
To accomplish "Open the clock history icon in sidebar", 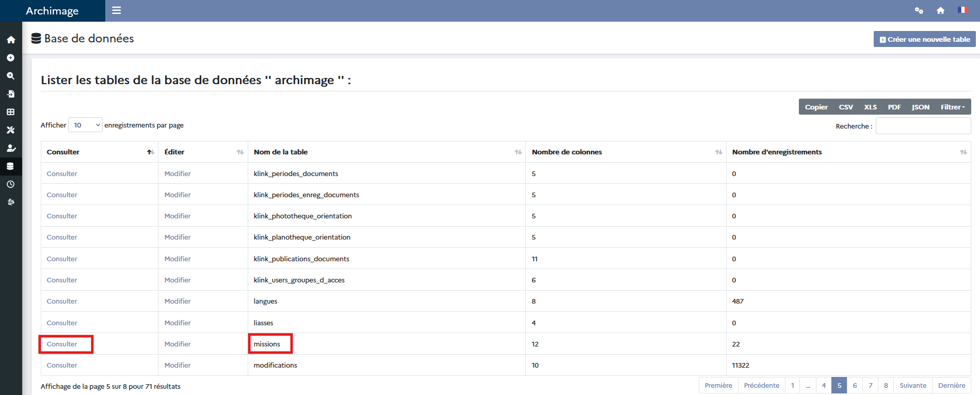I will coord(11,184).
